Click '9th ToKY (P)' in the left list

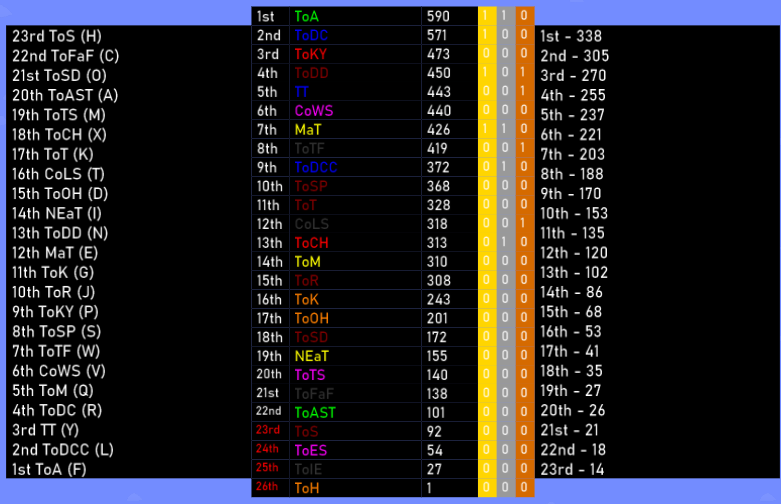(55, 312)
